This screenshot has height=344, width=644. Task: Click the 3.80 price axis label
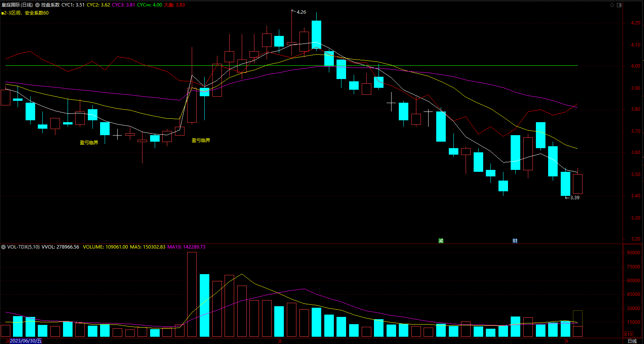(636, 109)
